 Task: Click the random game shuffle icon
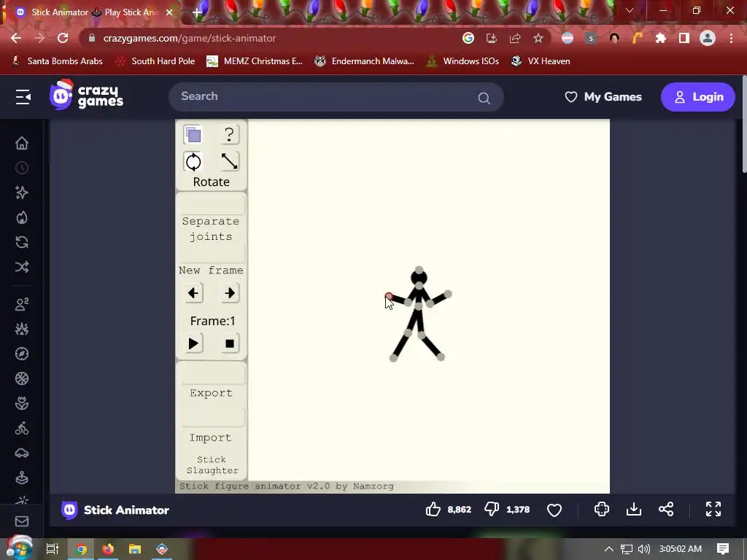(22, 267)
